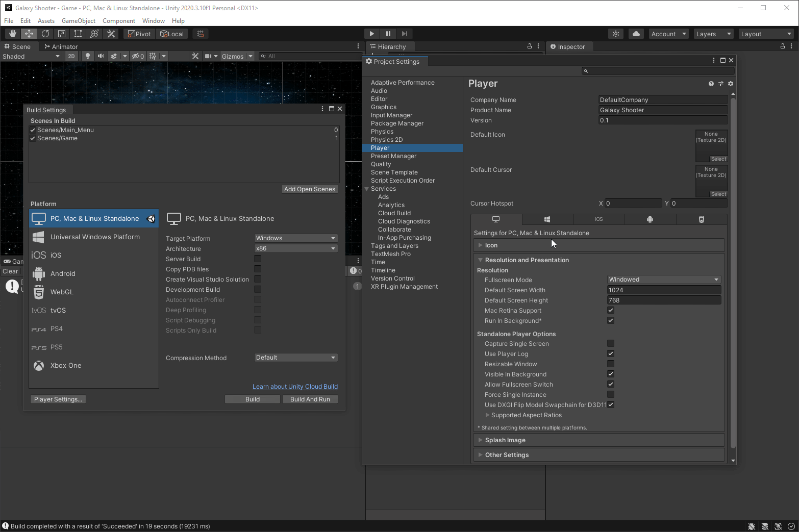Expand the Other Settings section
Image resolution: width=799 pixels, height=532 pixels.
click(x=507, y=455)
